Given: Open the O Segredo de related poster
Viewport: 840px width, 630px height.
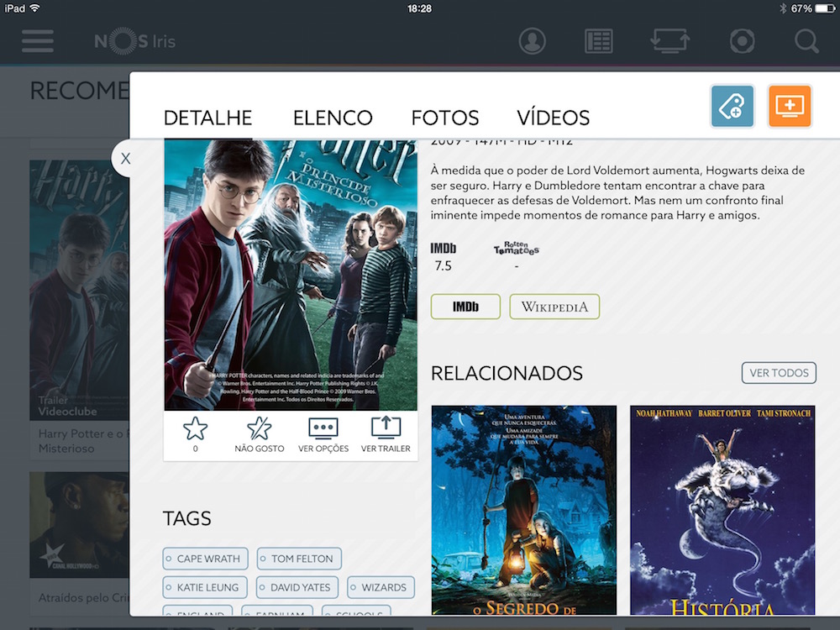Looking at the screenshot, I should tap(524, 510).
